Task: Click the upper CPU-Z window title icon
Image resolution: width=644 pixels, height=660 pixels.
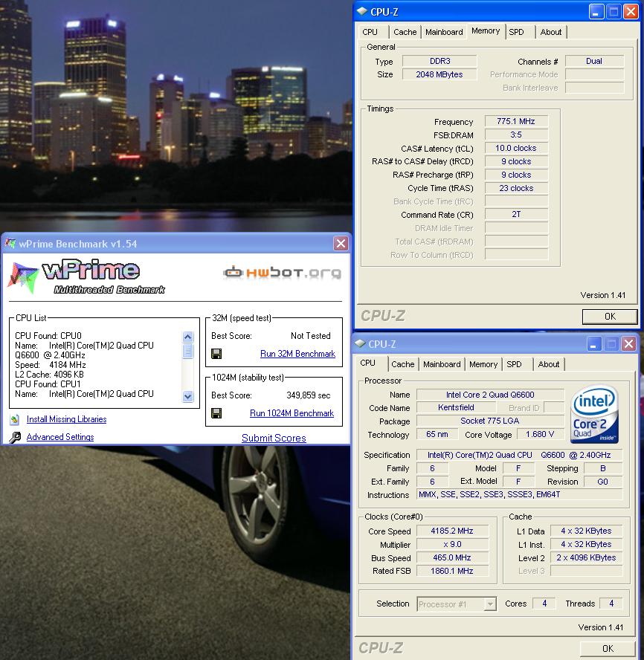Action: click(362, 11)
